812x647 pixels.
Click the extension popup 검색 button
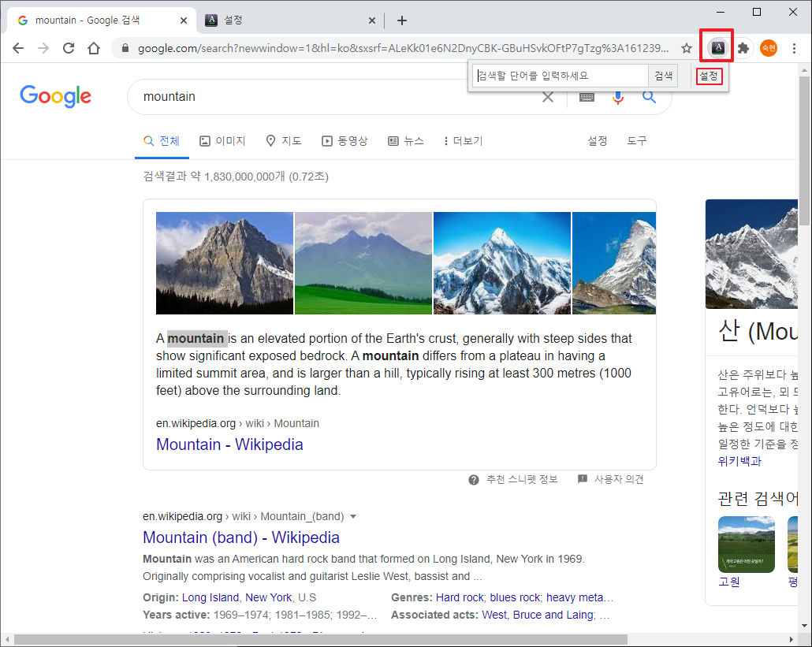pos(663,76)
